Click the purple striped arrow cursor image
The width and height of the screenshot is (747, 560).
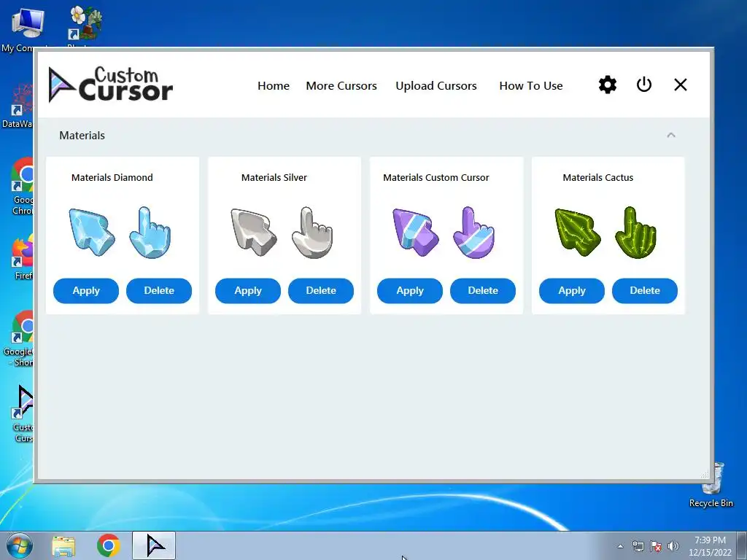click(x=415, y=232)
